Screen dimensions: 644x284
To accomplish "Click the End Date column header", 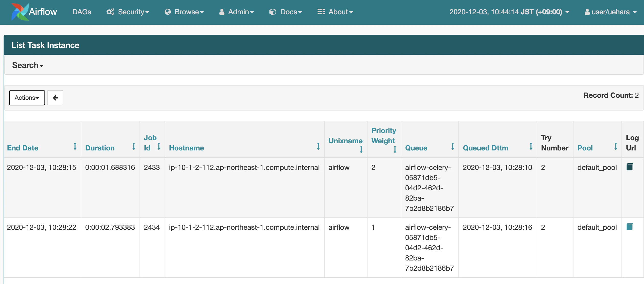I will 22,148.
